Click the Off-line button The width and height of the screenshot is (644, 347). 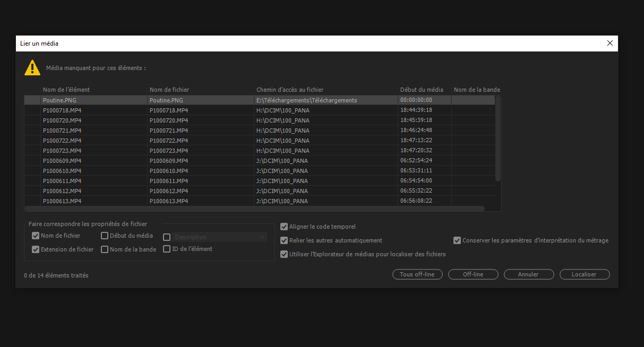(x=473, y=274)
